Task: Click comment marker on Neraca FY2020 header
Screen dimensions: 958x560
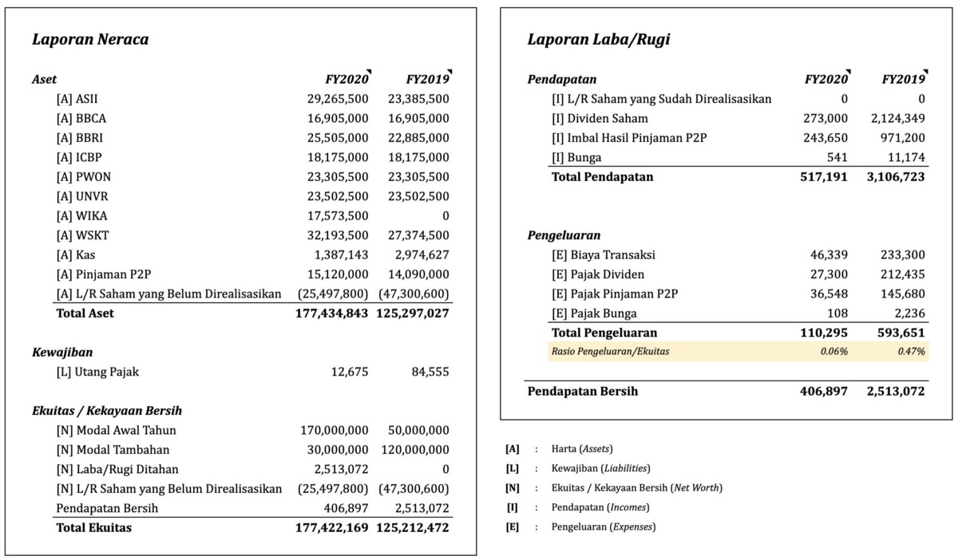Action: [369, 73]
